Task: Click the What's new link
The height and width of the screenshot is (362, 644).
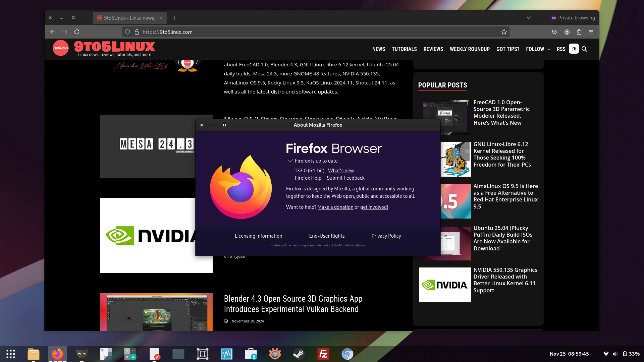Action: pyautogui.click(x=341, y=171)
